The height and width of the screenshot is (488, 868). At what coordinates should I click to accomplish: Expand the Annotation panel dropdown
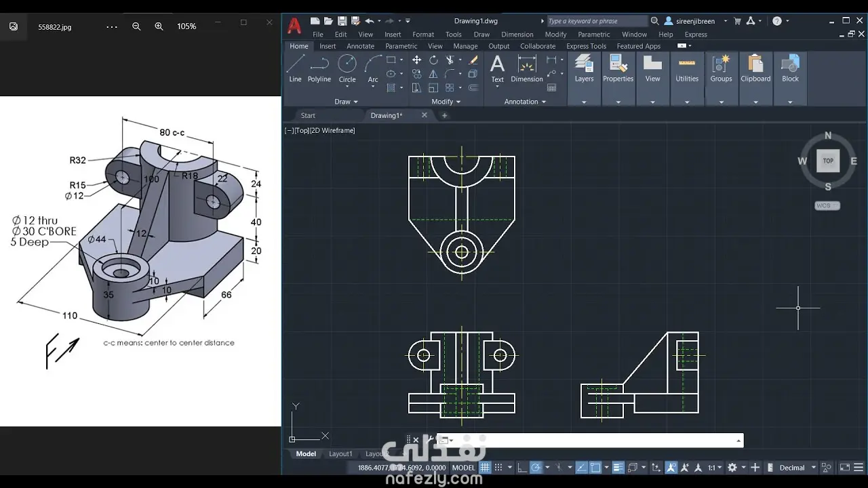click(526, 102)
